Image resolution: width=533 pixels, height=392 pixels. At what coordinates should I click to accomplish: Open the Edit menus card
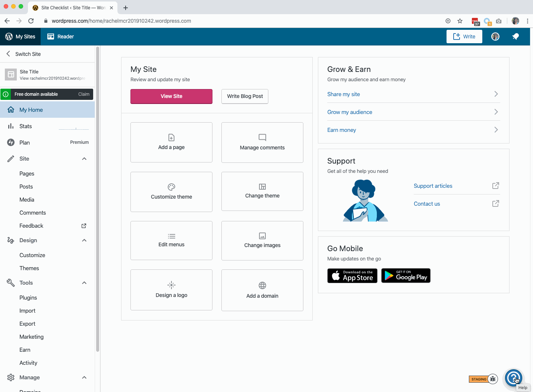(171, 241)
